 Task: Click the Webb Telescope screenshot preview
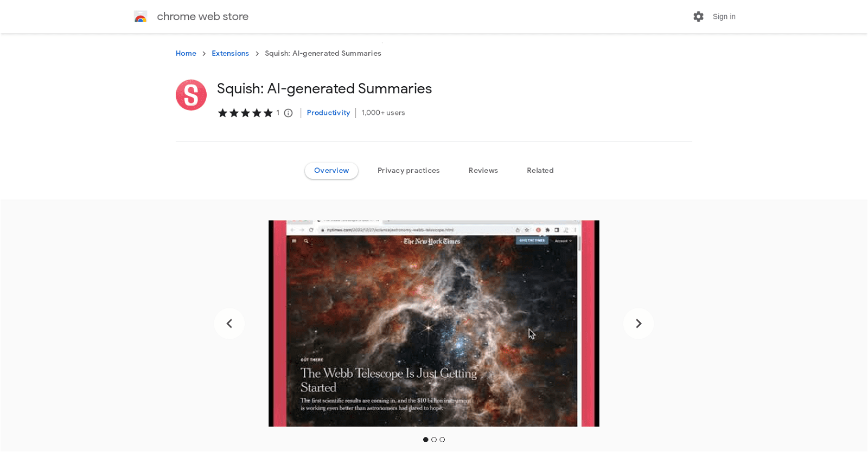(x=434, y=324)
